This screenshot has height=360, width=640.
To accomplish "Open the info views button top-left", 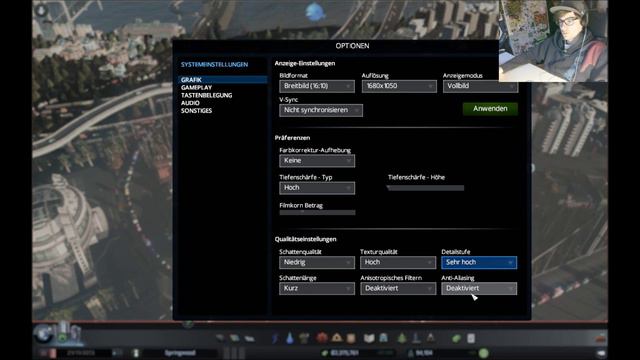I will coord(42,11).
